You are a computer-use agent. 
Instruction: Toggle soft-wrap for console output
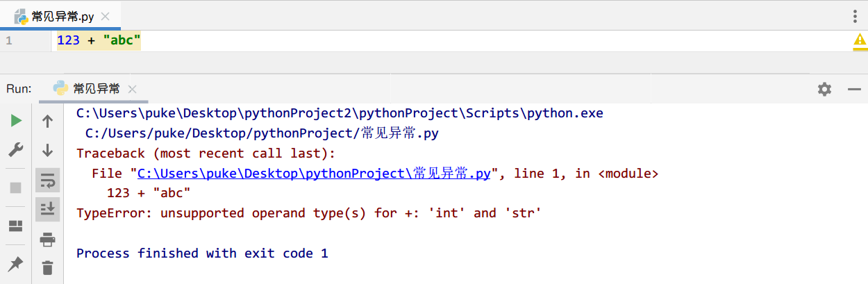(47, 181)
